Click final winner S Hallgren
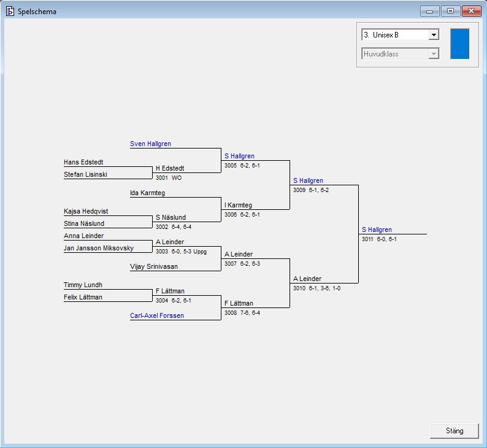The height and width of the screenshot is (448, 487). (377, 230)
